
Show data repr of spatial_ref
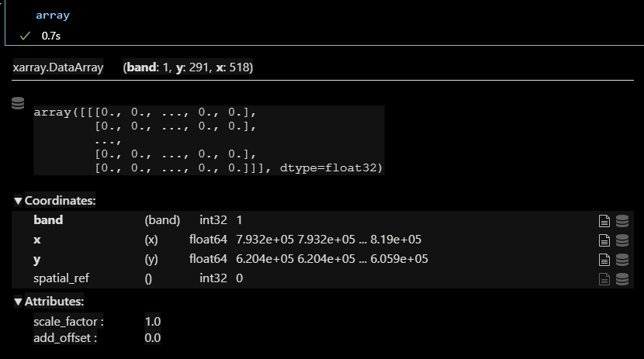(622, 279)
